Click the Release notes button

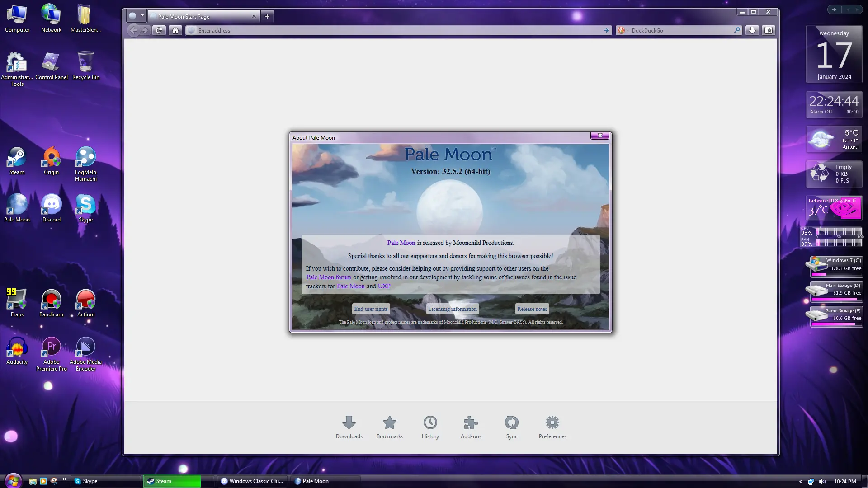[x=532, y=309]
